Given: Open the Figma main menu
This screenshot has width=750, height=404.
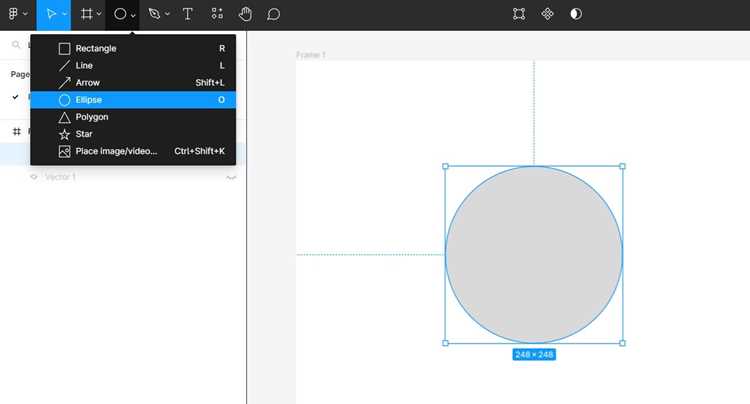Looking at the screenshot, I should coord(13,14).
